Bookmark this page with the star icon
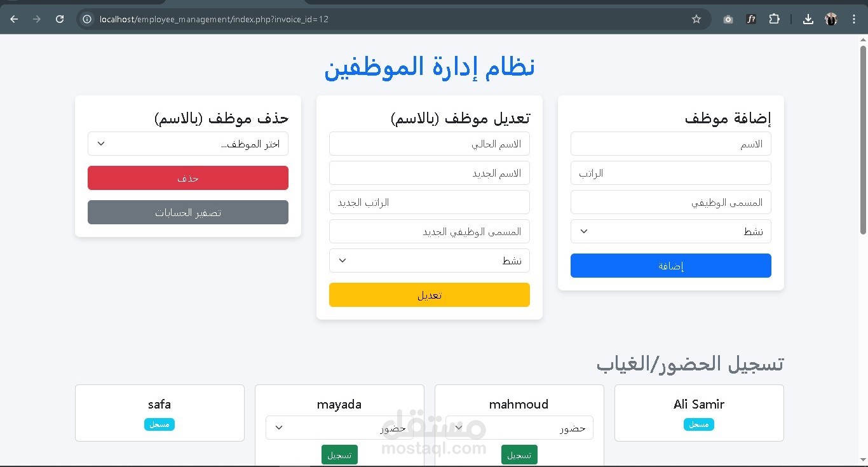This screenshot has height=467, width=868. point(696,19)
